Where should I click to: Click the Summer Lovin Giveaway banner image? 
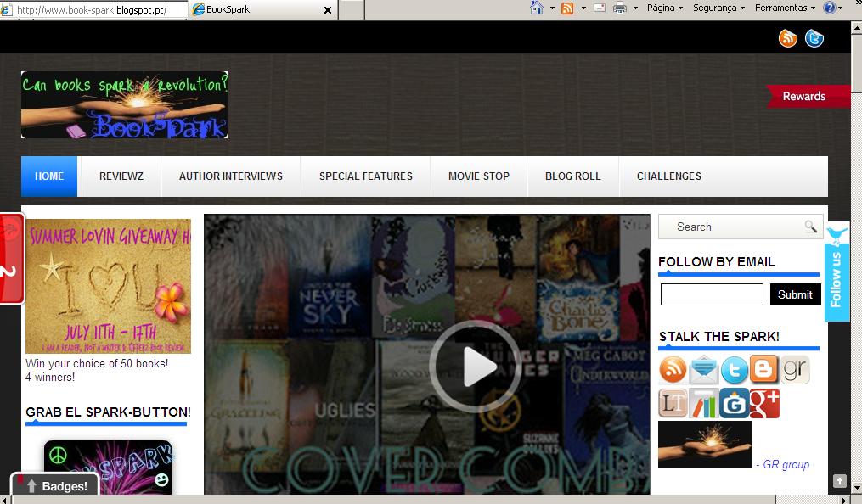pyautogui.click(x=109, y=286)
